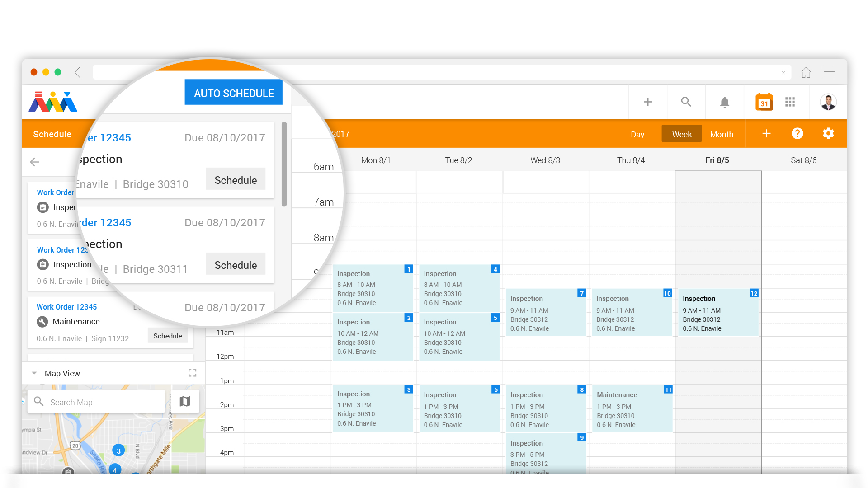Open Thursday 9 AM Inspection event 10

pos(632,313)
